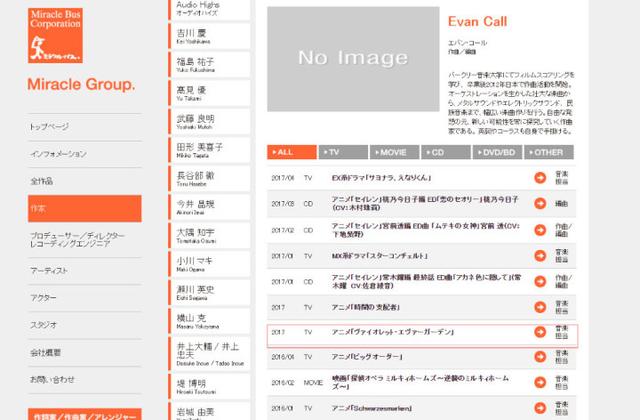Select 田形 美喜子 in the artist list
Viewport: 640px width, 420px height.
point(209,150)
